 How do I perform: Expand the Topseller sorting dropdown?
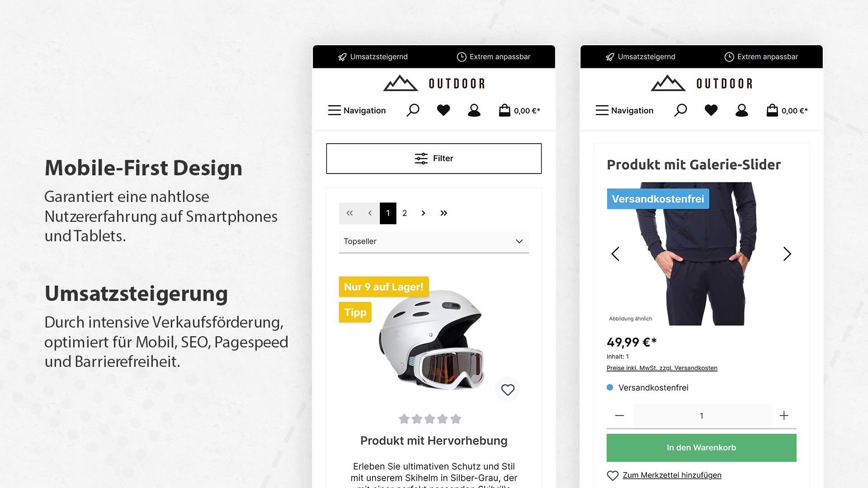coord(434,241)
